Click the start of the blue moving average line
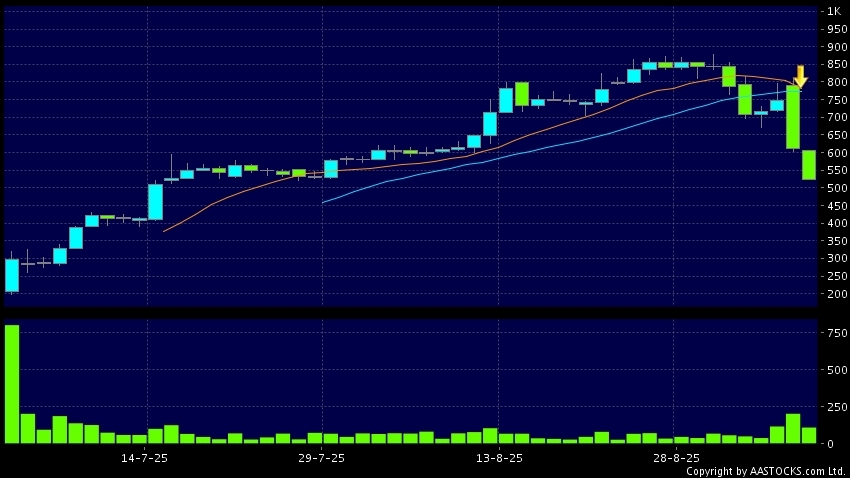This screenshot has height=478, width=850. click(322, 202)
